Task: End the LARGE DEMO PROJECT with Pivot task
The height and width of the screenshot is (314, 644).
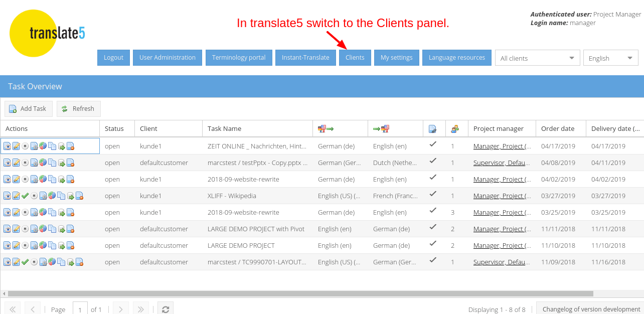Action: pos(25,229)
